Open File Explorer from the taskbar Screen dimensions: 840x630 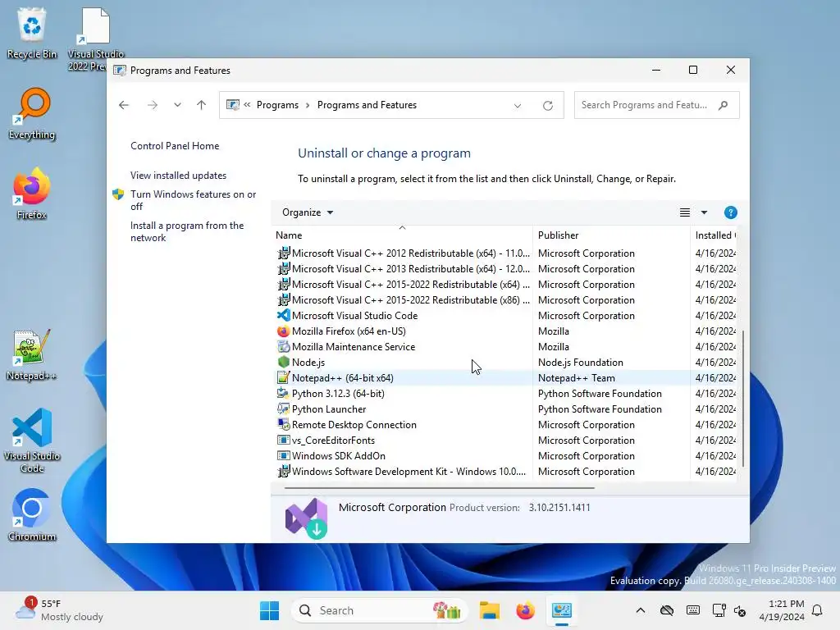pyautogui.click(x=489, y=610)
